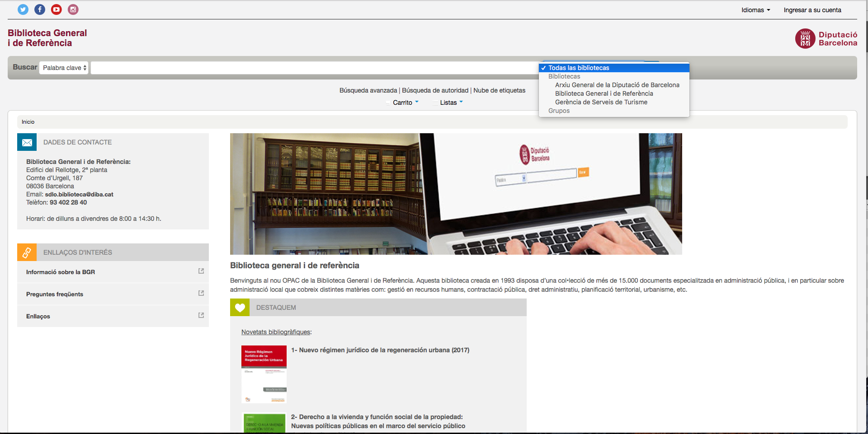Open the Enllaços link
868x434 pixels.
point(38,316)
